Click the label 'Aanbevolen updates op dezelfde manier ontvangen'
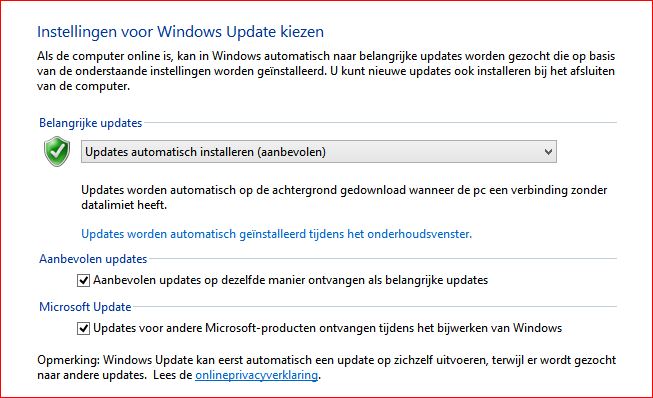The image size is (653, 398). 290,280
